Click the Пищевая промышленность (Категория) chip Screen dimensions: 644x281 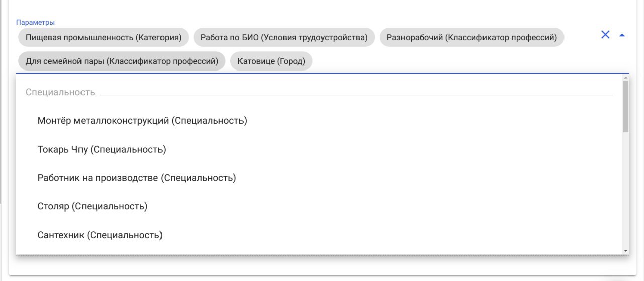click(103, 37)
